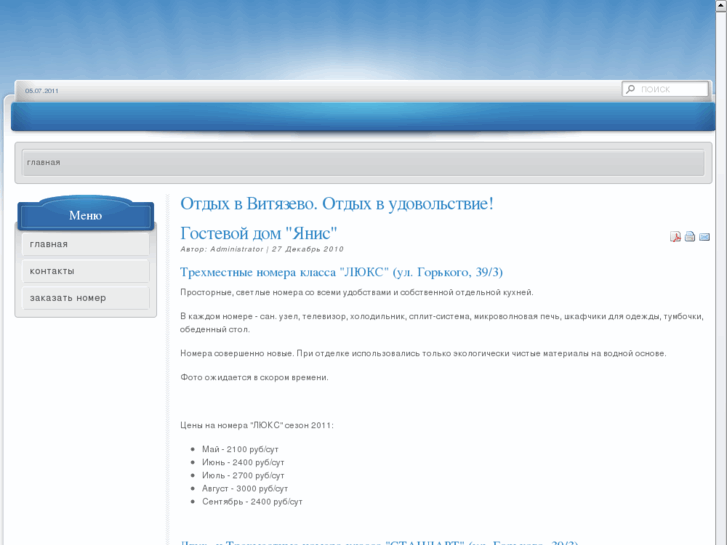Open контакты in the sidebar menu
The image size is (727, 545).
coord(85,271)
